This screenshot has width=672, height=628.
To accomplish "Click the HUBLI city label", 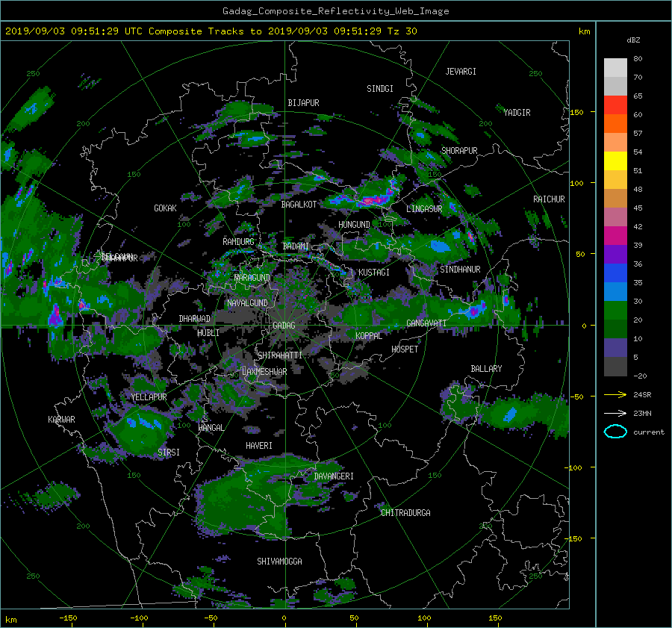I will click(208, 333).
